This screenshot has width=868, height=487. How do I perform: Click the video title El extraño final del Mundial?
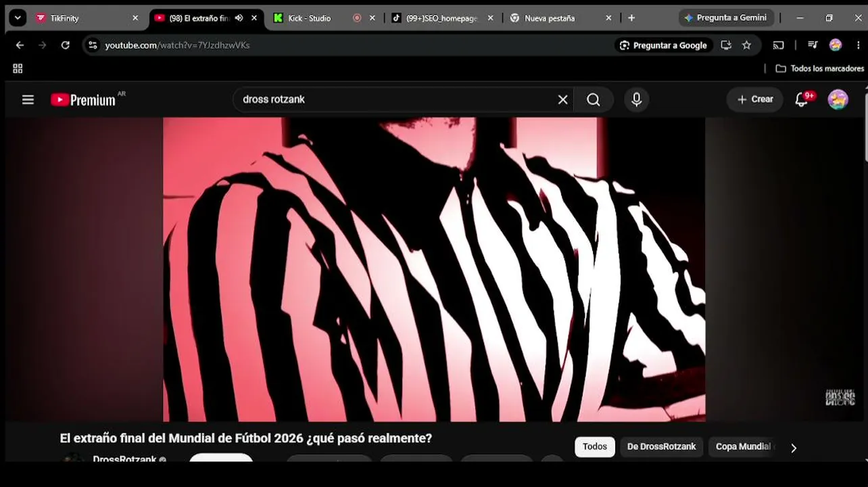point(246,438)
